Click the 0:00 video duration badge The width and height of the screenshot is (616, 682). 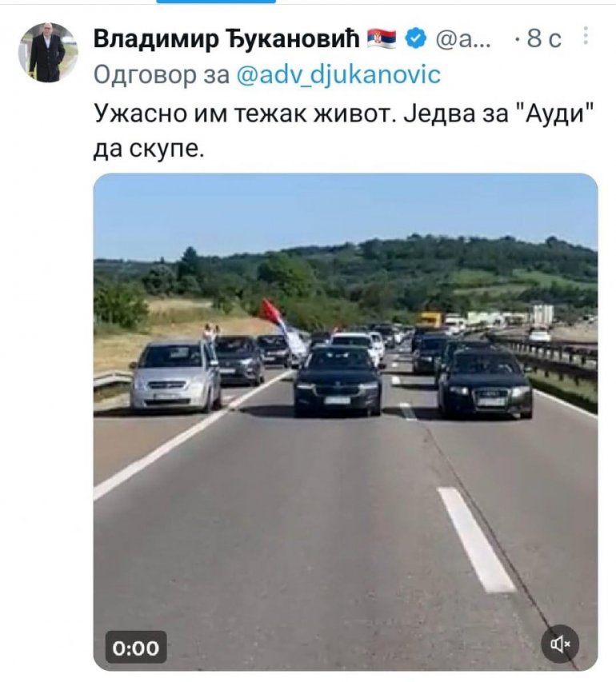(x=136, y=648)
